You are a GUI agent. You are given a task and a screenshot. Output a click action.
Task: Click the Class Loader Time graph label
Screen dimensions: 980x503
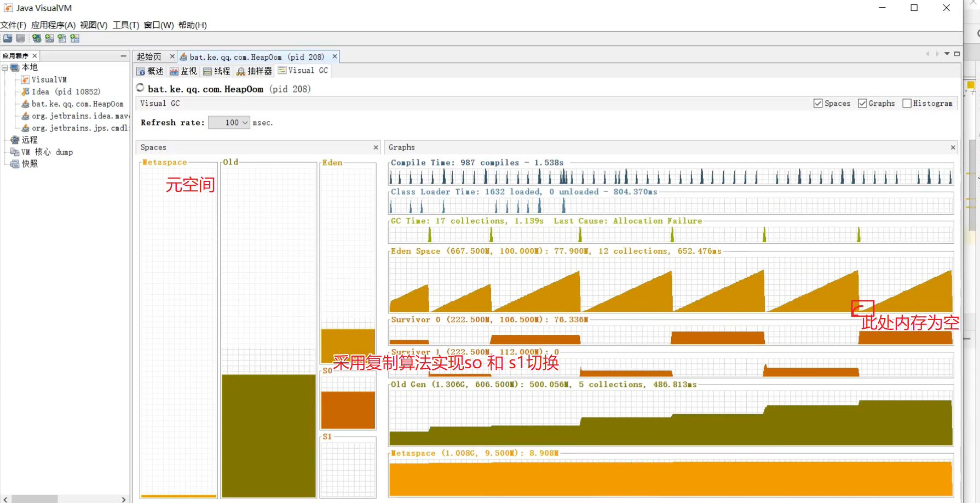tap(524, 192)
